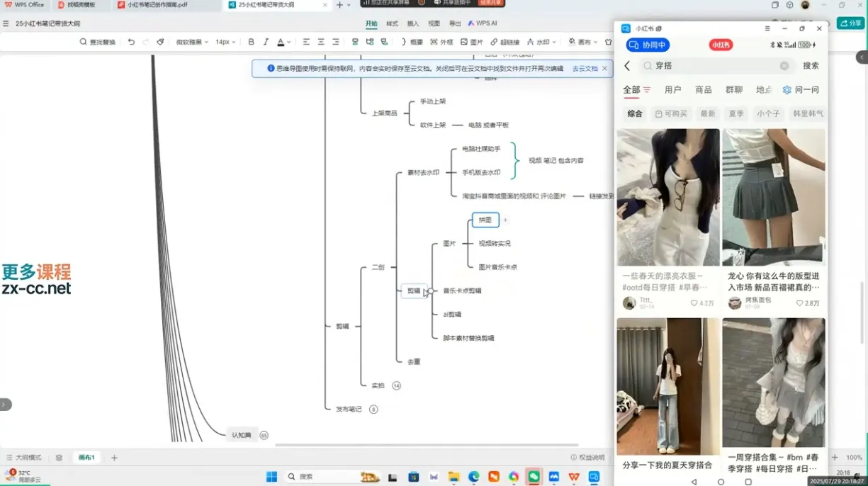This screenshot has width=868, height=486.
Task: Open the font color picker
Action: 281,42
